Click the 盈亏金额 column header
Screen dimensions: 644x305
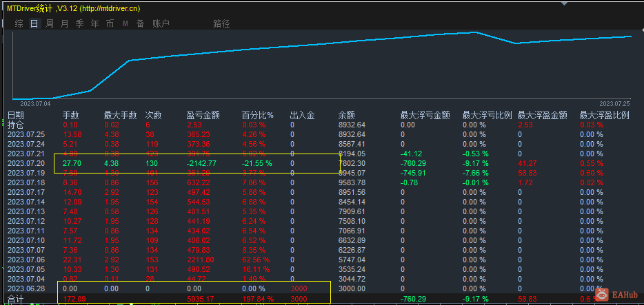coord(203,116)
